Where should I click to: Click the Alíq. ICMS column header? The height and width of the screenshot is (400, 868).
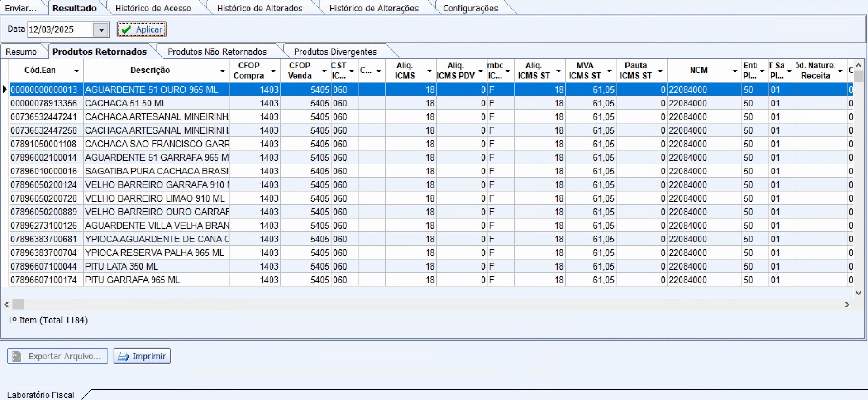point(405,71)
